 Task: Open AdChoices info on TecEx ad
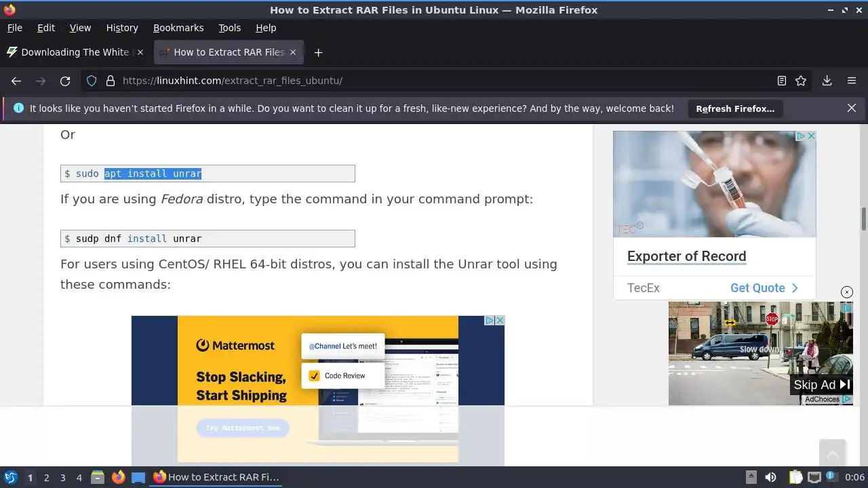pyautogui.click(x=801, y=136)
